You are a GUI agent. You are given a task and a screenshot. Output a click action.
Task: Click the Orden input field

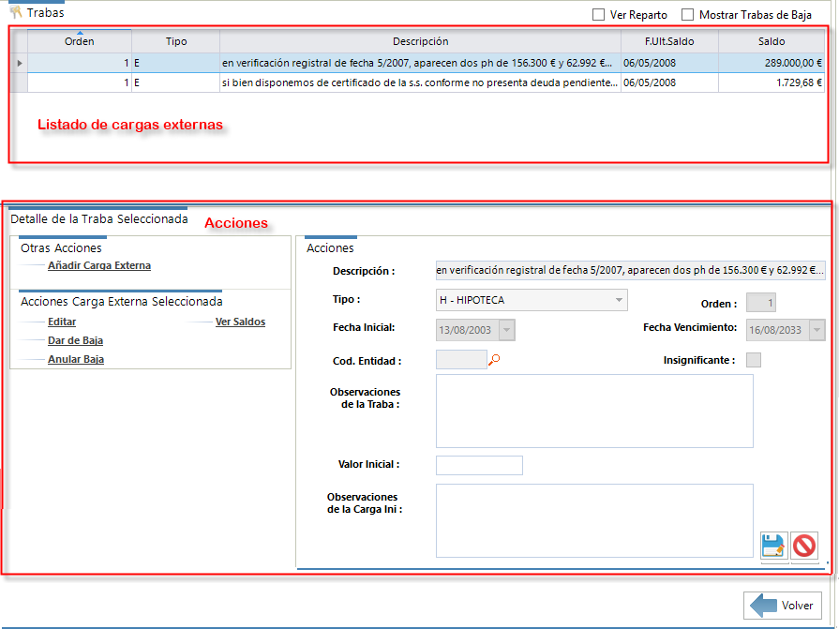(761, 303)
